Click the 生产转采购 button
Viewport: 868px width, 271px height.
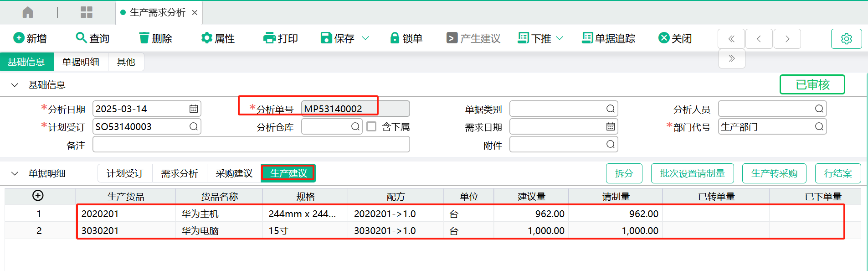tap(774, 173)
